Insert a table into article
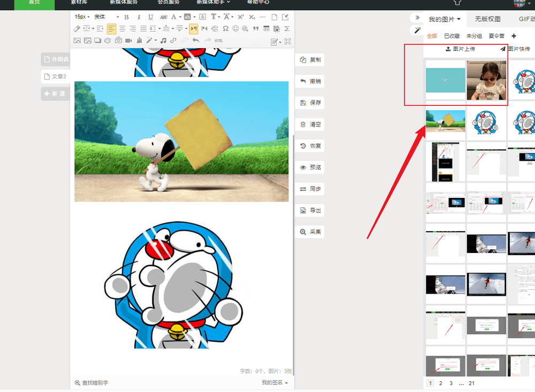Image resolution: width=535 pixels, height=392 pixels. 266,28
